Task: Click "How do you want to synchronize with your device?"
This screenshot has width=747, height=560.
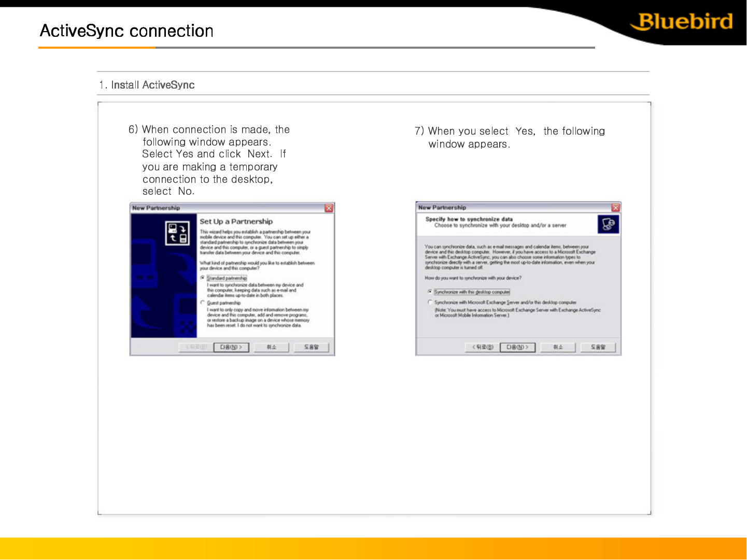Action: [x=473, y=278]
